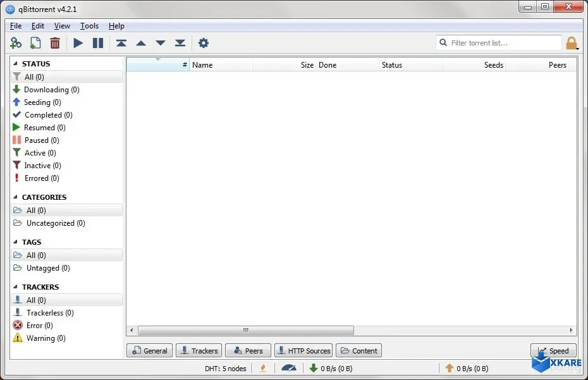This screenshot has width=588, height=380.
Task: Select the Add Torrent File icon
Action: pyautogui.click(x=35, y=42)
